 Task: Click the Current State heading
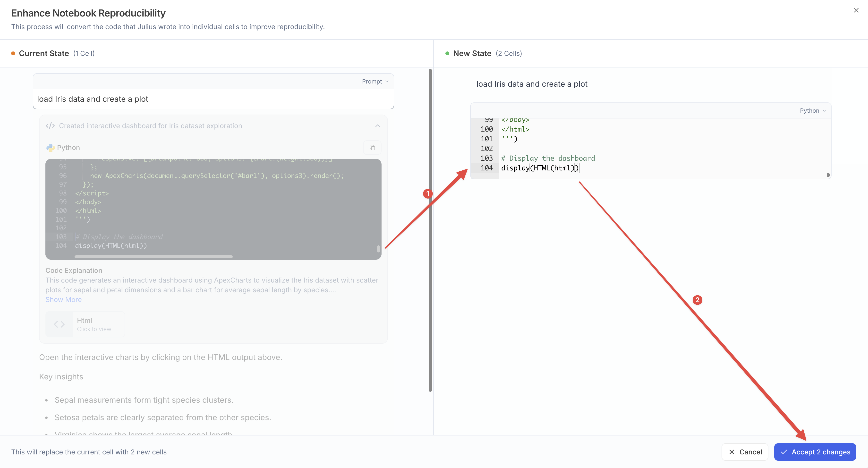(x=44, y=54)
